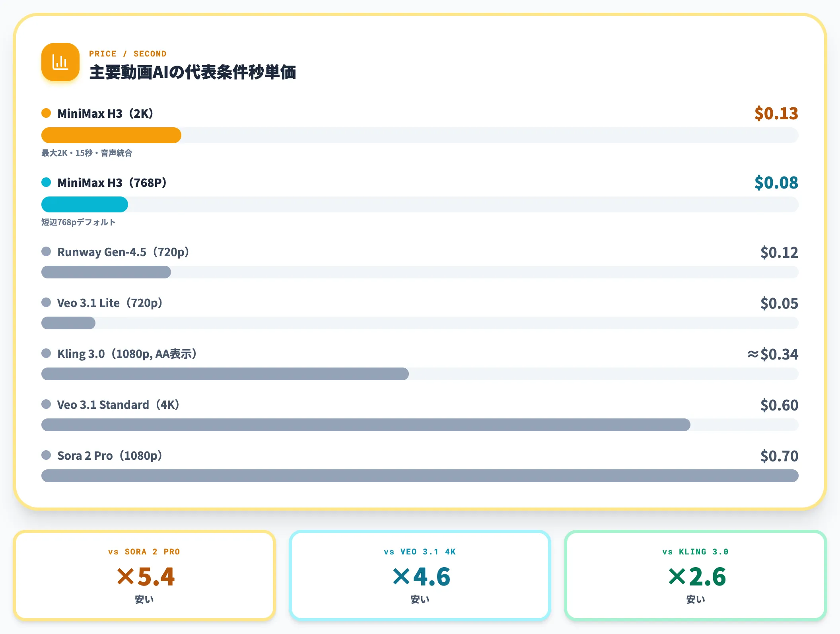
Task: Click the '$0.13' price value
Action: pyautogui.click(x=776, y=113)
